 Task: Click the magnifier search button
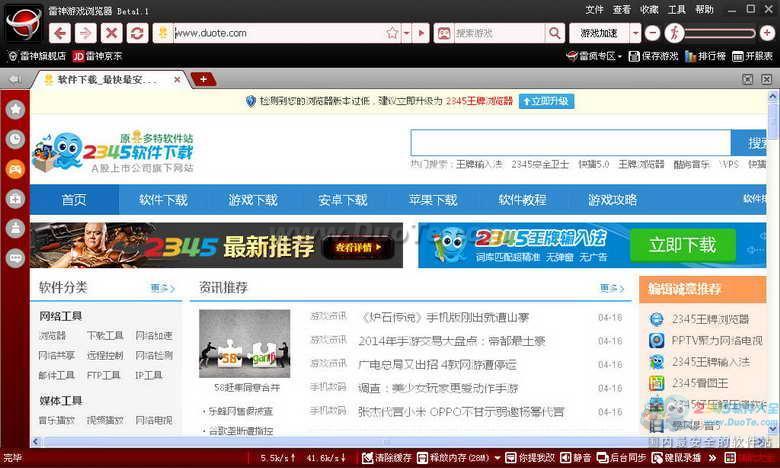pos(554,33)
